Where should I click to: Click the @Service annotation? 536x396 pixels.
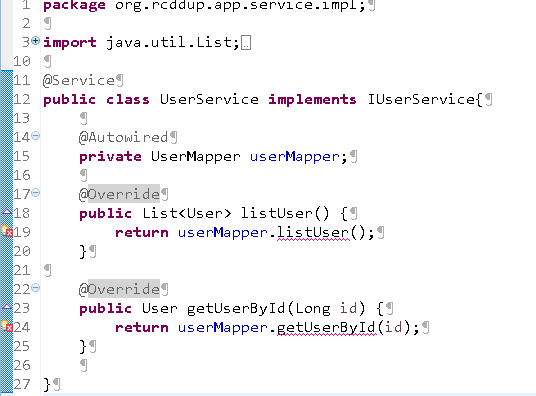coord(79,80)
